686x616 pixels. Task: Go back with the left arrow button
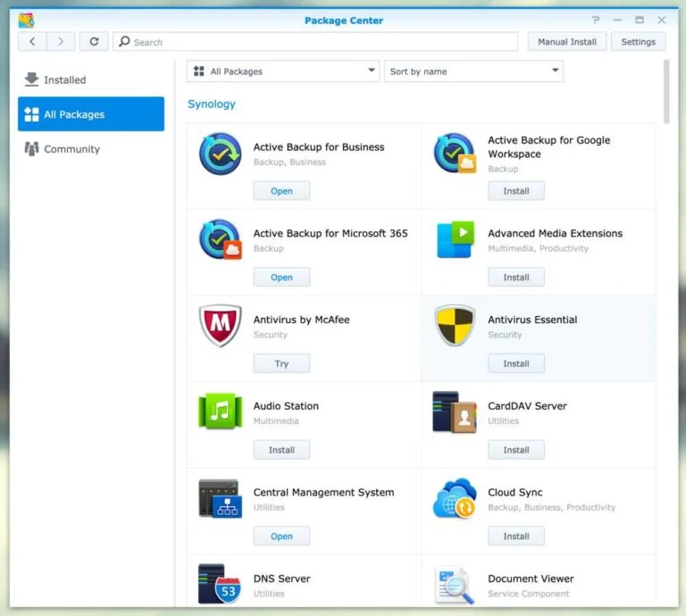point(32,42)
